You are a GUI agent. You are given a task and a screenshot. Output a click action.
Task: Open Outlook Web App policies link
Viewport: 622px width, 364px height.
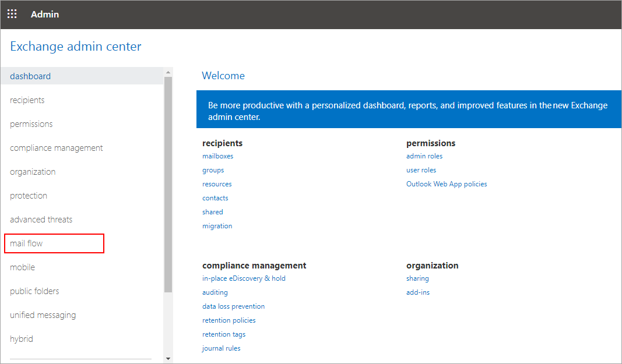coord(447,184)
